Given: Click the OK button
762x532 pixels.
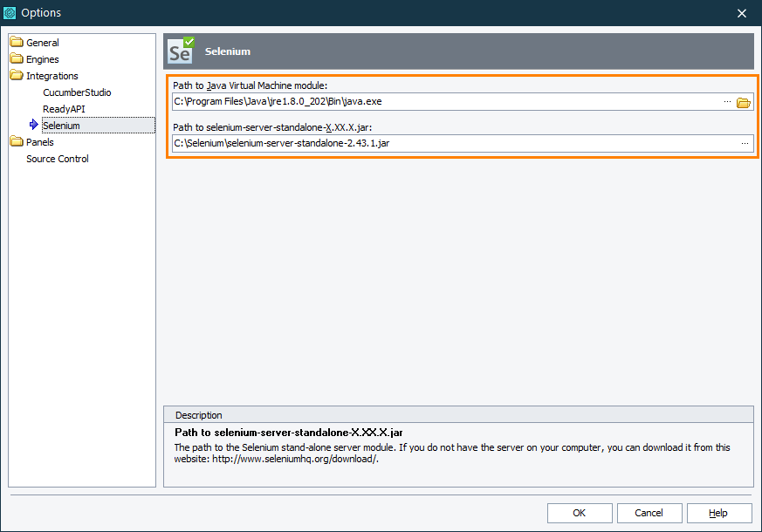Looking at the screenshot, I should [579, 513].
